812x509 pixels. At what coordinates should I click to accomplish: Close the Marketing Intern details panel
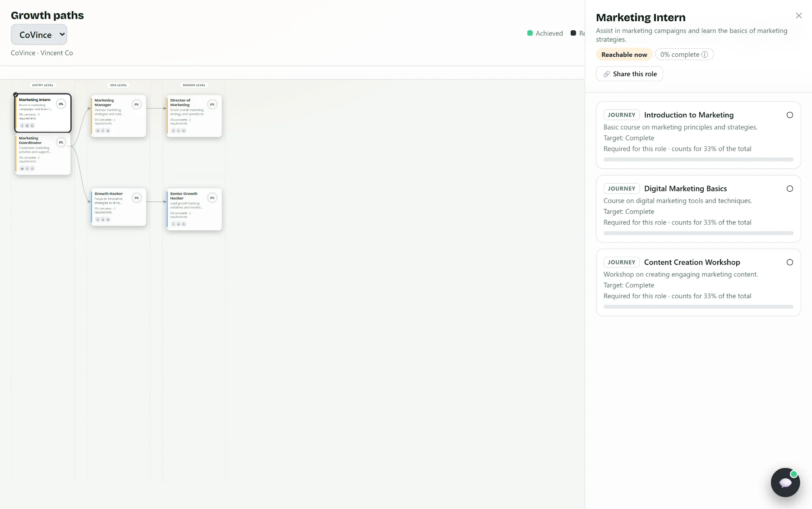(799, 16)
